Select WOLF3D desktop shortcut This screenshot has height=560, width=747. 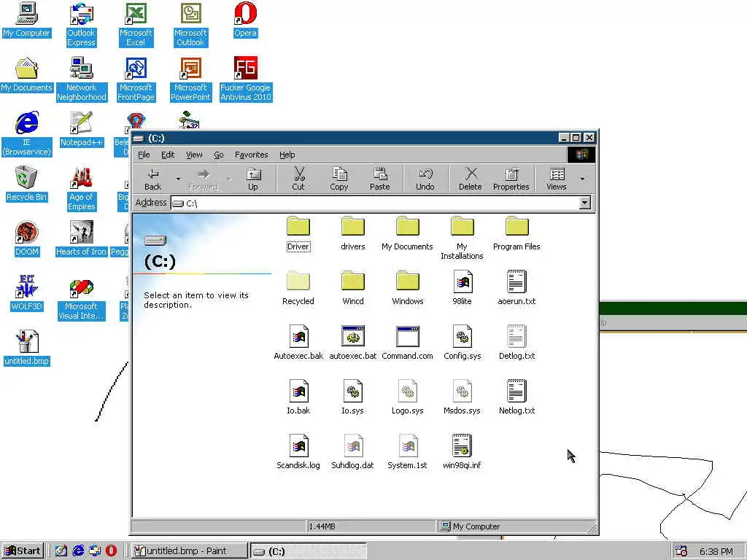point(27,293)
